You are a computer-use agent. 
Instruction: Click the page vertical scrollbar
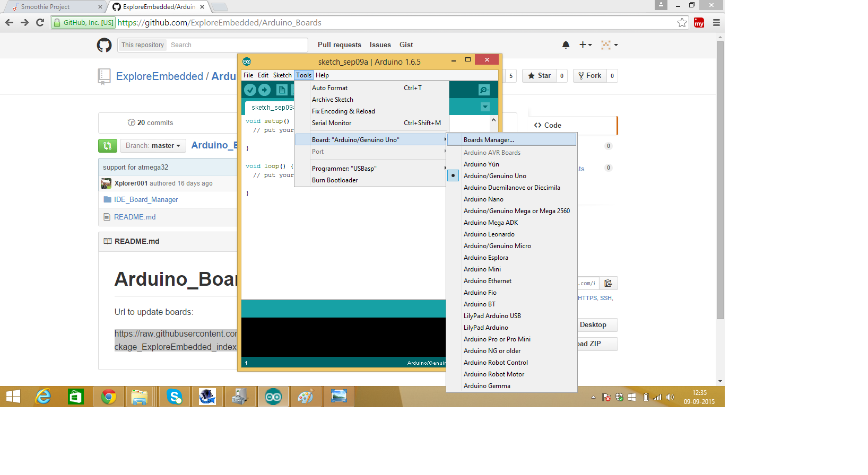coord(720,180)
